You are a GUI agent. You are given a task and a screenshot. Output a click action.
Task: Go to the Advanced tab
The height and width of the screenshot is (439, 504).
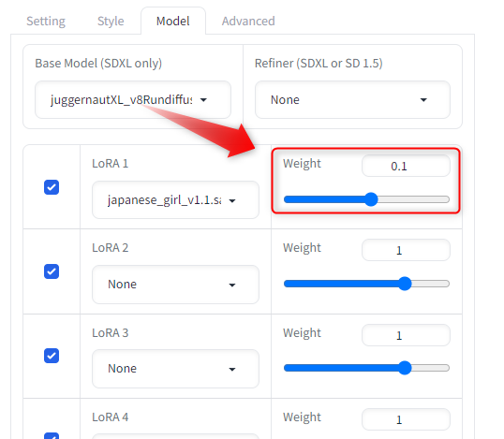click(x=248, y=22)
